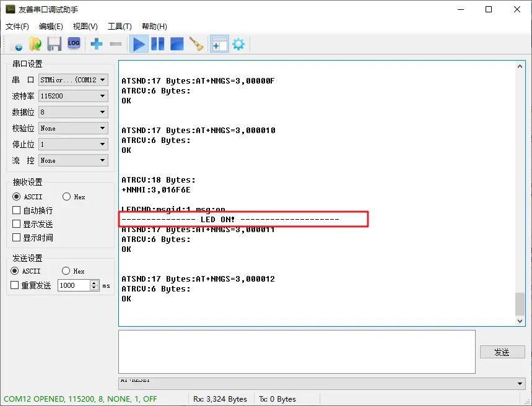This screenshot has width=532, height=406.
Task: Open the 文件(F) menu
Action: click(x=17, y=27)
